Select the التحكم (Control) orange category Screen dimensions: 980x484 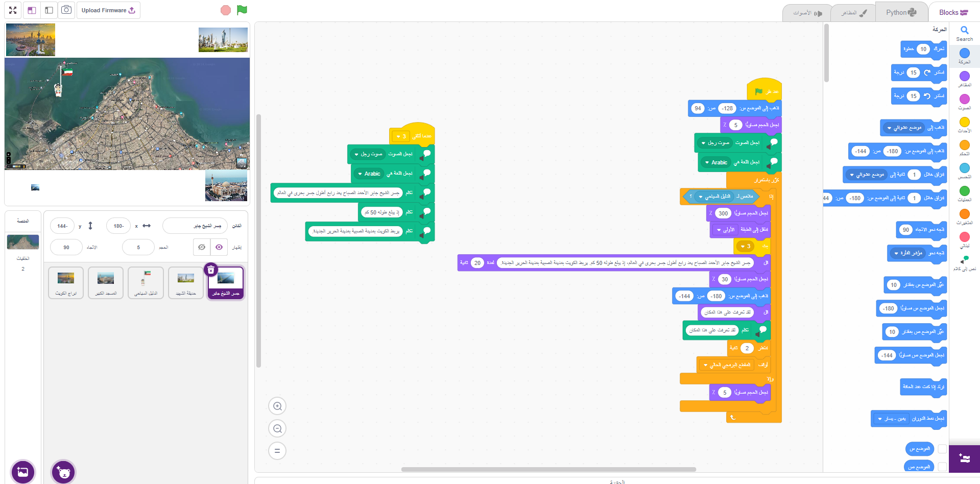pos(964,148)
